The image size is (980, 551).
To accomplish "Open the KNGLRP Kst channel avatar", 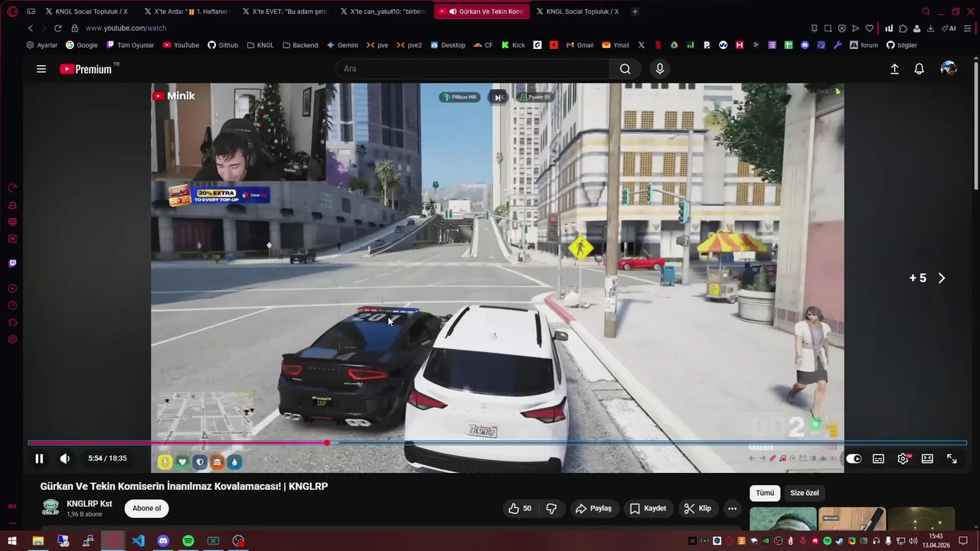I will (51, 507).
